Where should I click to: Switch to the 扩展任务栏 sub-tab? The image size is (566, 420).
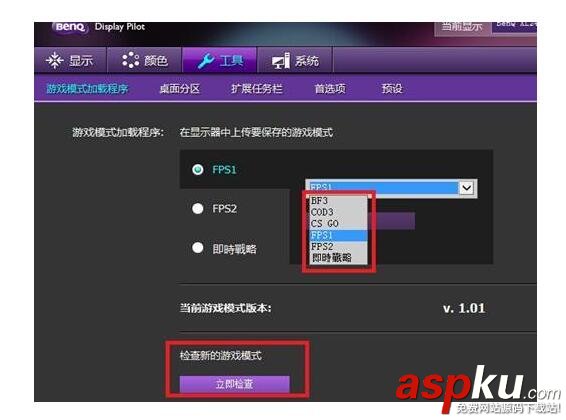pyautogui.click(x=257, y=89)
